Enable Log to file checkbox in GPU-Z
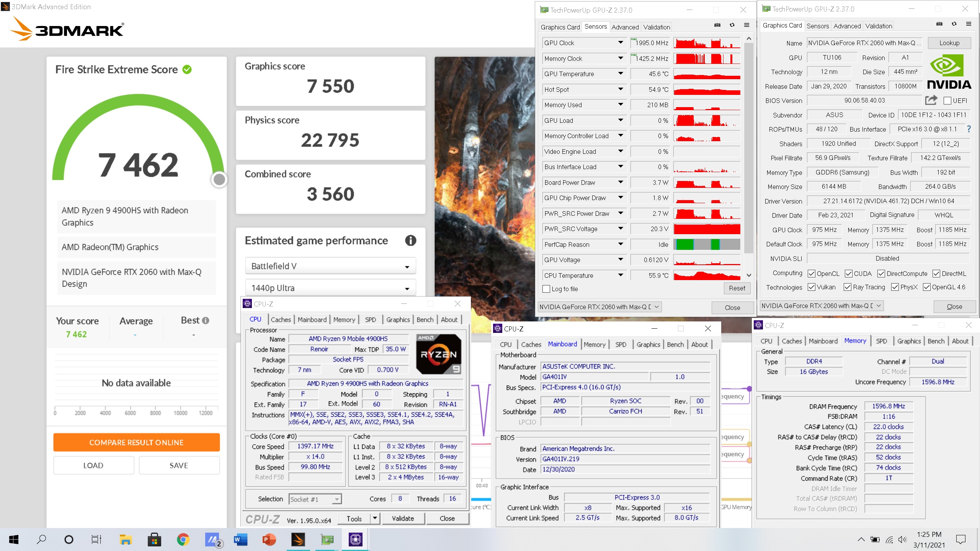Viewport: 980px width, 551px height. click(546, 289)
